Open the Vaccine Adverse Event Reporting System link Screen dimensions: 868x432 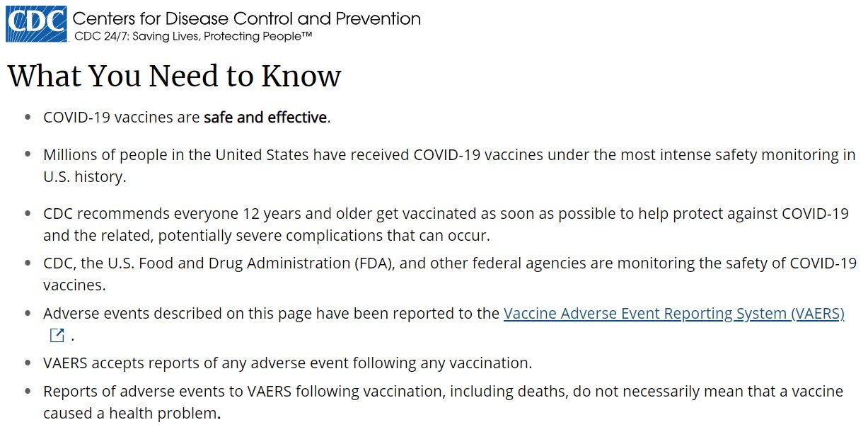pos(673,314)
